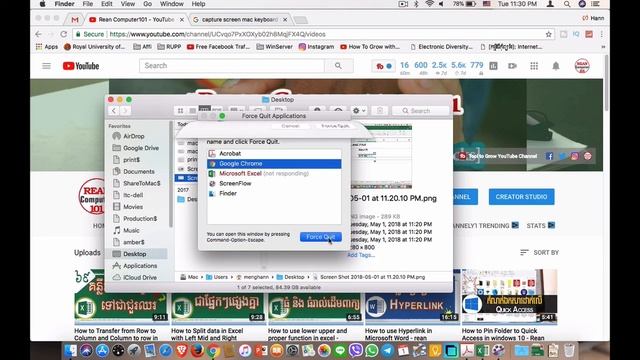
Task: Select Acrobat in Force Quit list
Action: click(274, 153)
